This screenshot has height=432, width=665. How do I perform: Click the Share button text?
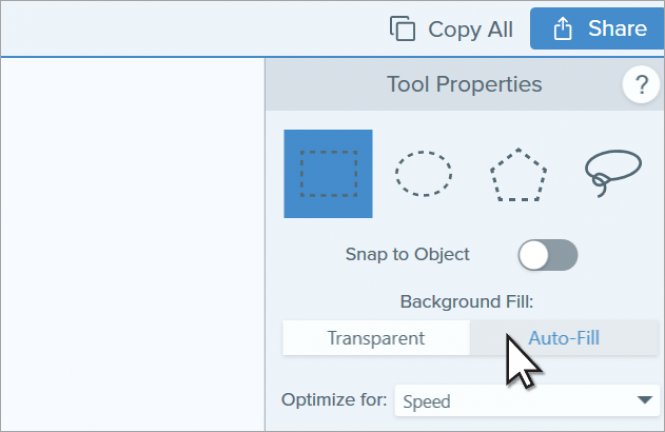[617, 29]
